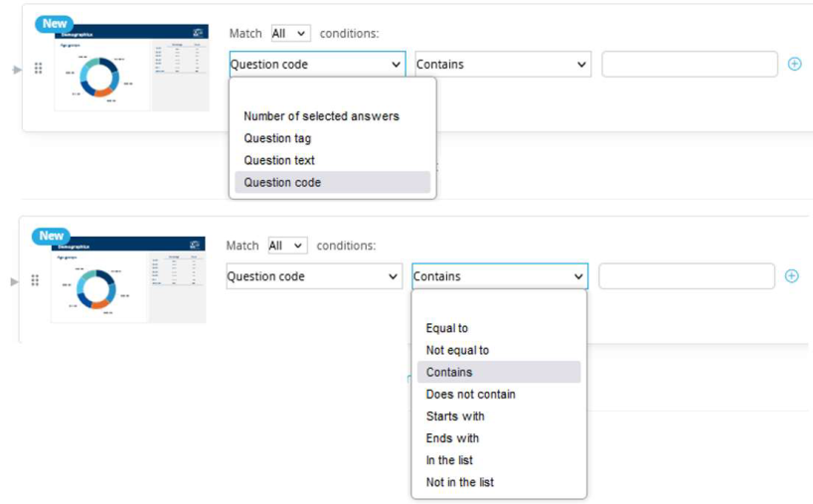Choose Not in the list operator
Viewport: 813px width, 504px height.
460,482
